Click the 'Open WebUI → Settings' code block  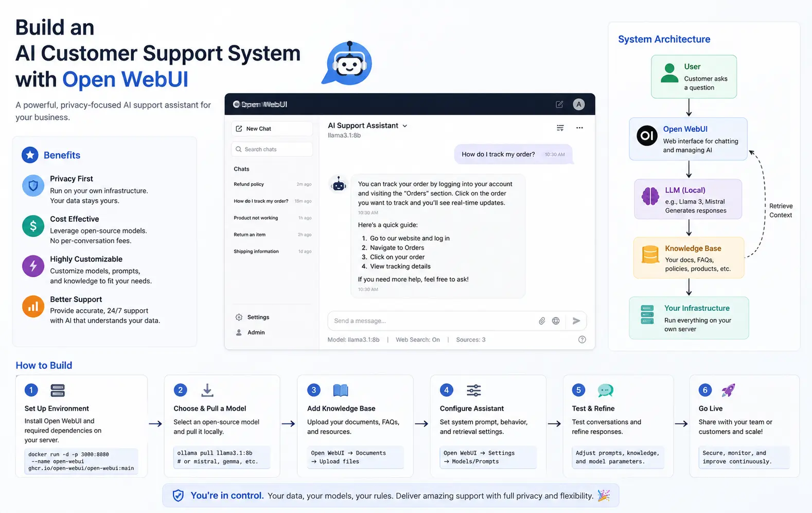(488, 457)
